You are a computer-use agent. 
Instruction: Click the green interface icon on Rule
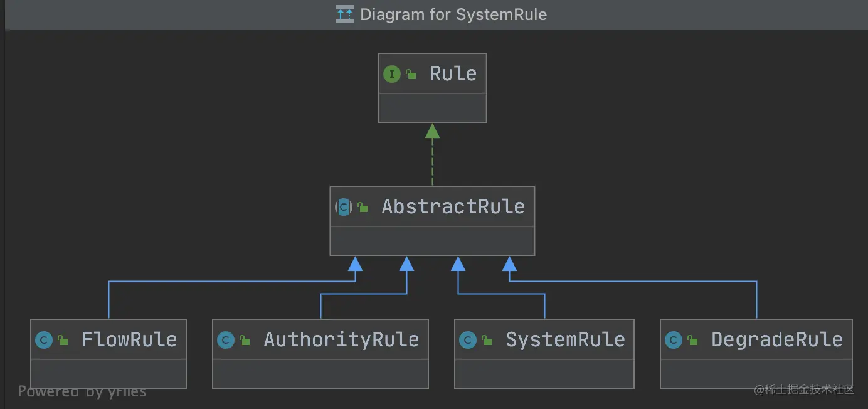tap(392, 74)
